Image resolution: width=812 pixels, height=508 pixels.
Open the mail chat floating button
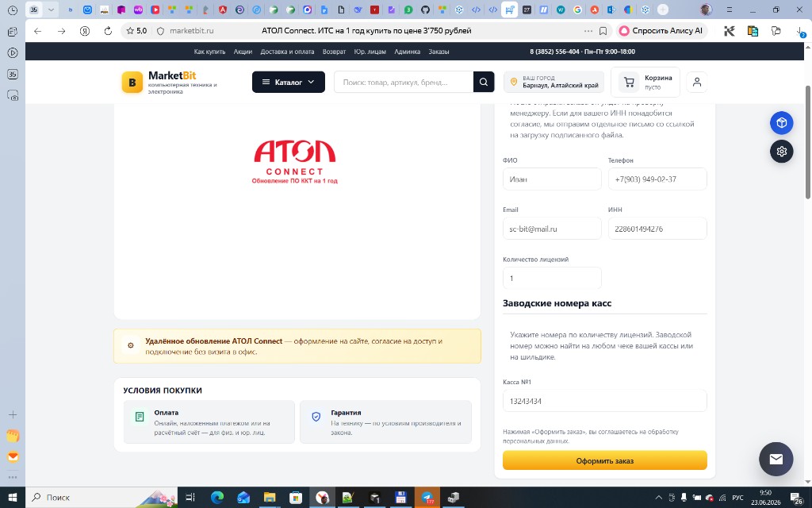pos(776,460)
